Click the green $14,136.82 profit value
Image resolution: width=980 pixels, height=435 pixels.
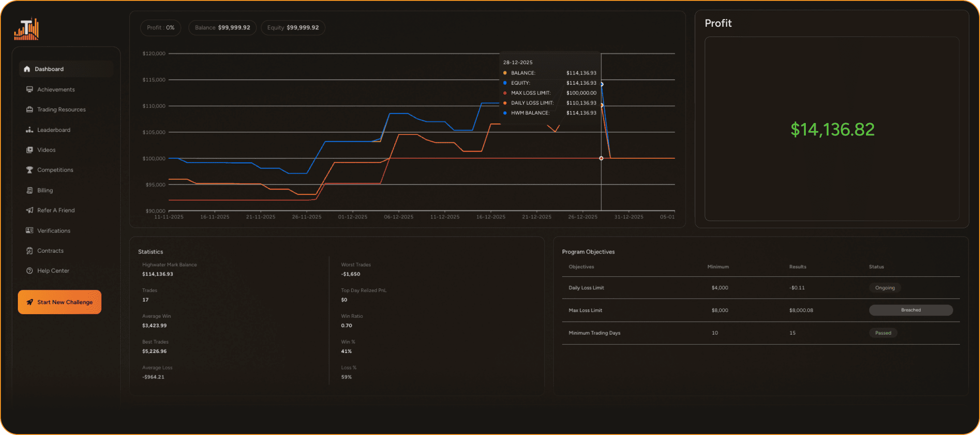click(832, 130)
